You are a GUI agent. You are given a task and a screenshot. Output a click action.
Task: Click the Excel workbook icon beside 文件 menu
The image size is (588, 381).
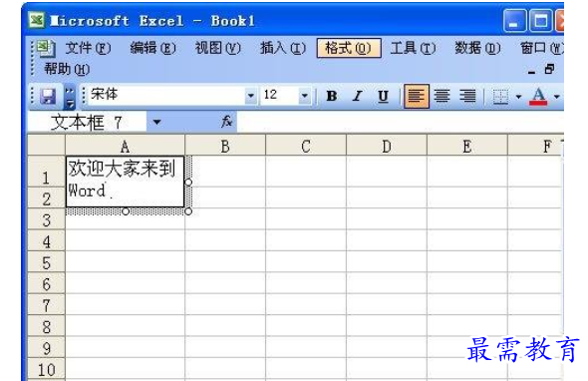pyautogui.click(x=46, y=49)
